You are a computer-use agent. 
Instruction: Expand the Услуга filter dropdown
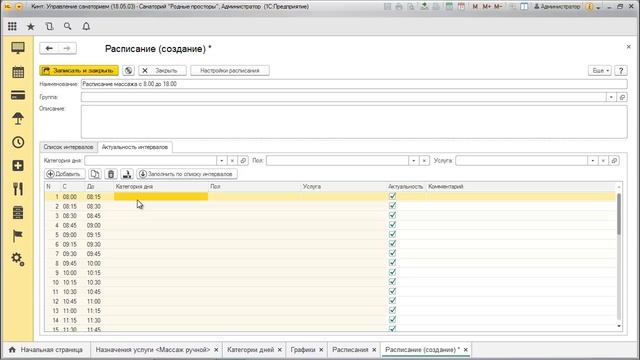point(593,161)
